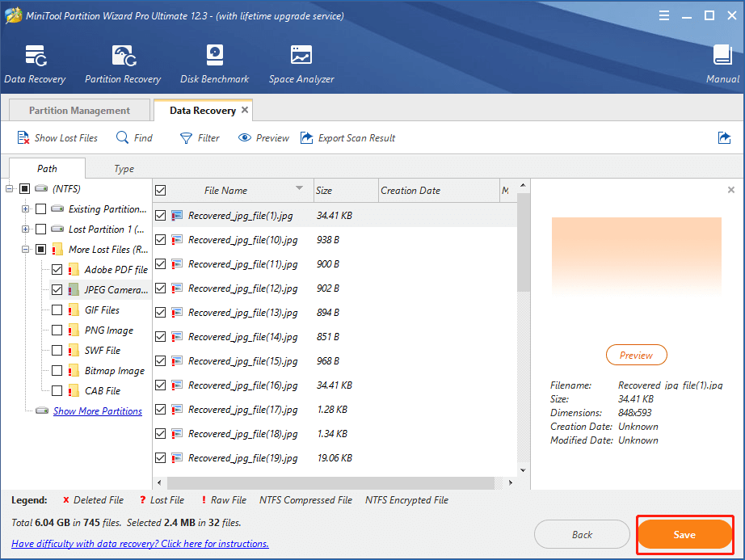Image resolution: width=745 pixels, height=560 pixels.
Task: Click the orange Save button
Action: point(684,535)
